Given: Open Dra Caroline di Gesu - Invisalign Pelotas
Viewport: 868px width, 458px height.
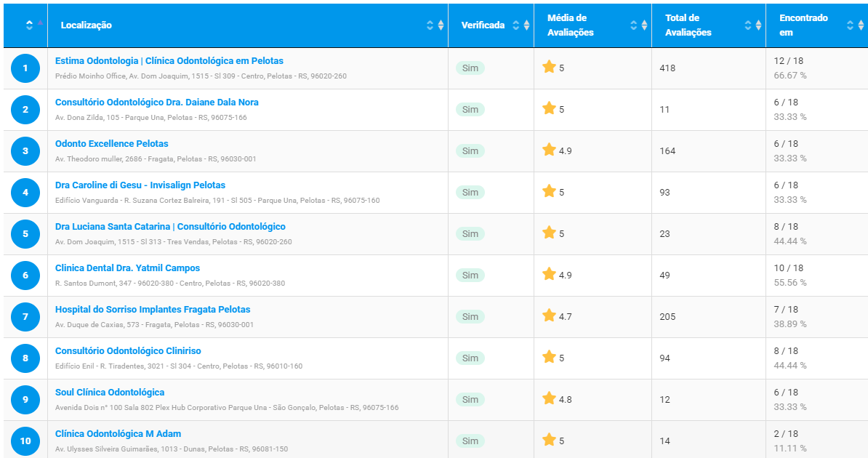Looking at the screenshot, I should [140, 185].
